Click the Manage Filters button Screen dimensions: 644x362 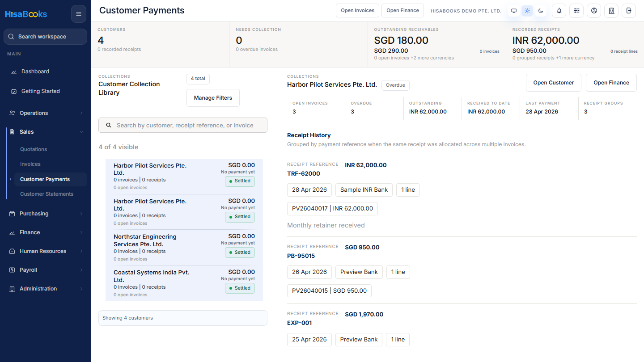click(213, 98)
